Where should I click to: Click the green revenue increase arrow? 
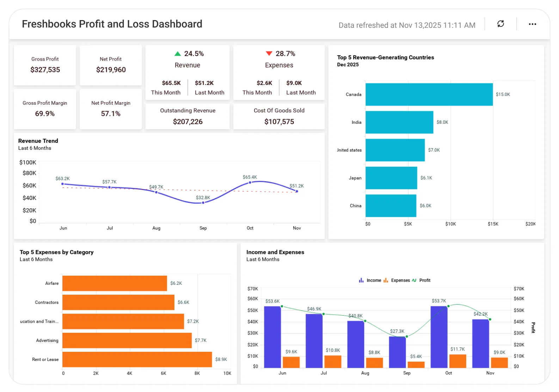pyautogui.click(x=178, y=54)
